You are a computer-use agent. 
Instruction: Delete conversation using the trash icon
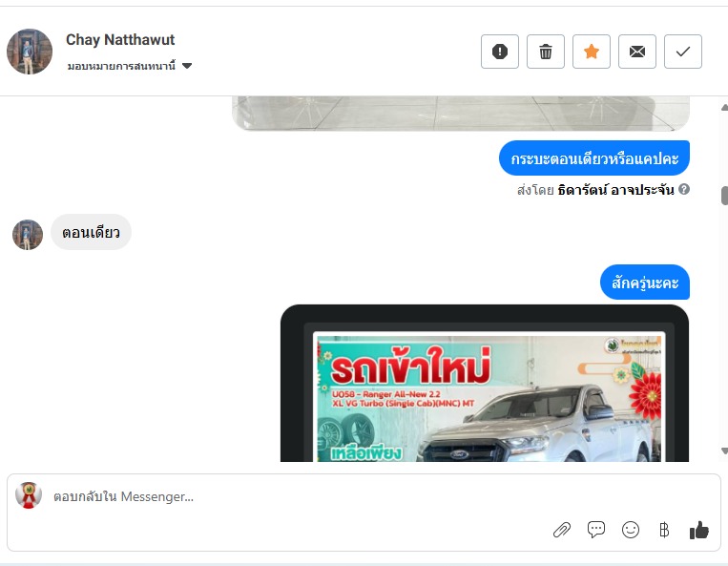point(546,52)
